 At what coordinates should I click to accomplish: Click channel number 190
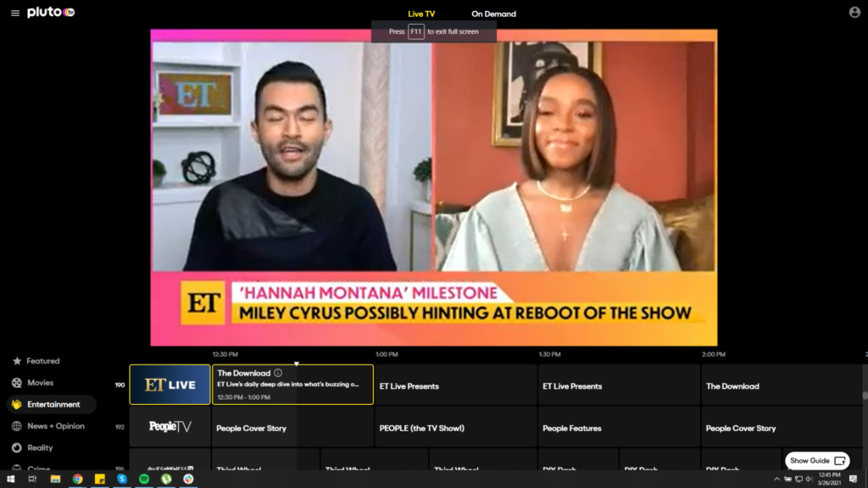[120, 385]
